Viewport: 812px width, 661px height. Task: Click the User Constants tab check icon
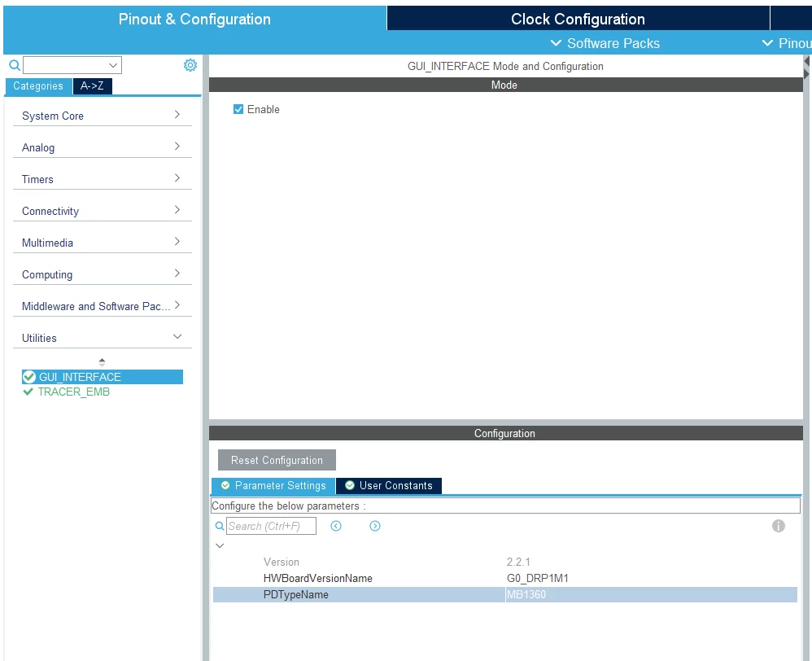350,485
